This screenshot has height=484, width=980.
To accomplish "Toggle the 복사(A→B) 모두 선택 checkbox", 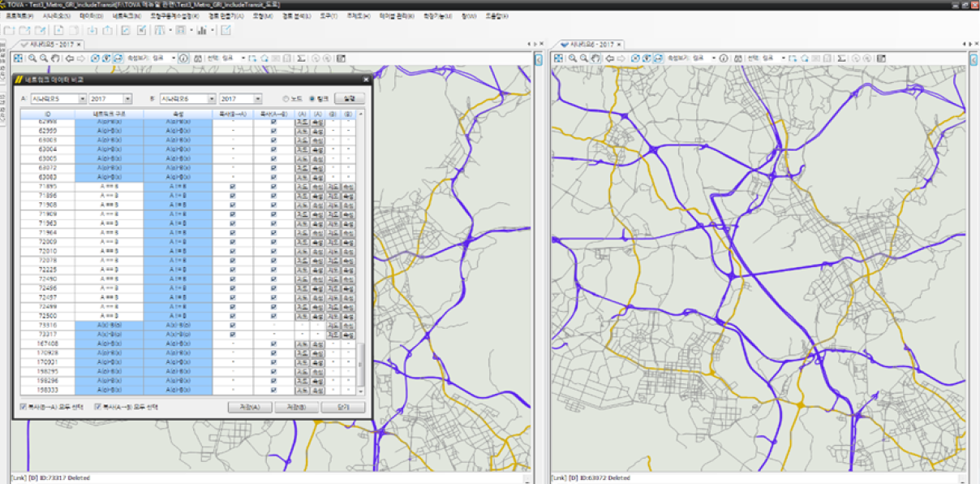I will [x=98, y=407].
